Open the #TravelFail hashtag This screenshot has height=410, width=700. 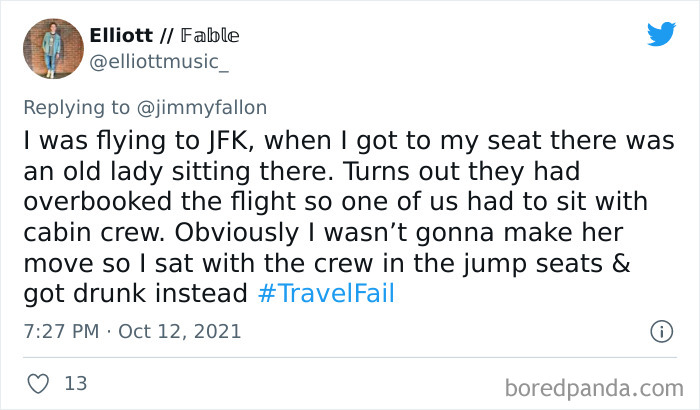tap(324, 295)
